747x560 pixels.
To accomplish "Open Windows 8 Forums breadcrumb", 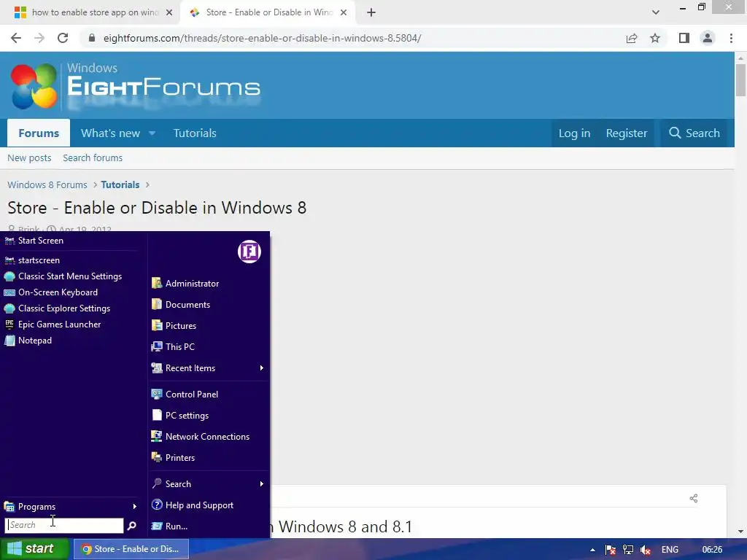I will click(47, 184).
